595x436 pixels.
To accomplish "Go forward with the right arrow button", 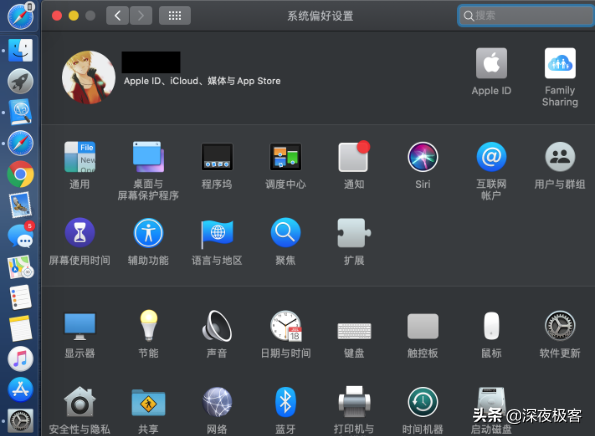I will 141,16.
